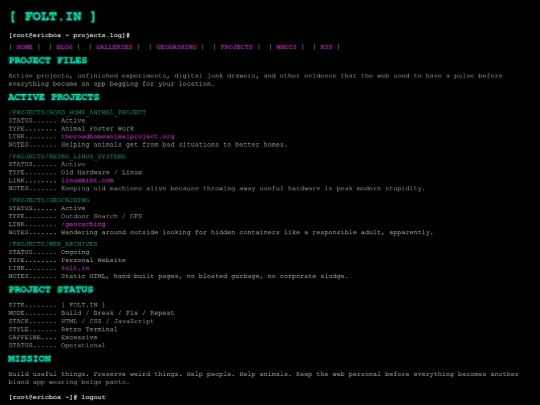The image size is (540, 405).
Task: Click the '[root@ericbox ~]# logout' line
Action: (57, 397)
